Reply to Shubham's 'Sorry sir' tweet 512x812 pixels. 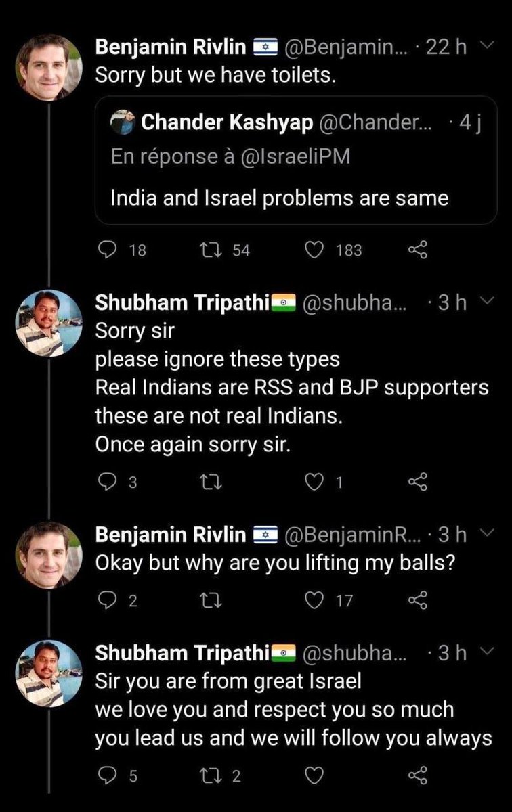click(x=106, y=482)
